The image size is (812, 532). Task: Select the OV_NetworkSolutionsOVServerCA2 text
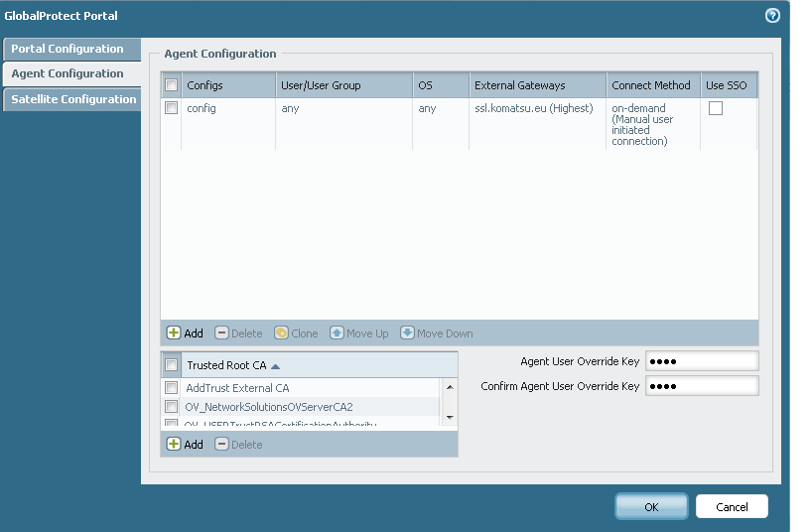pos(269,407)
